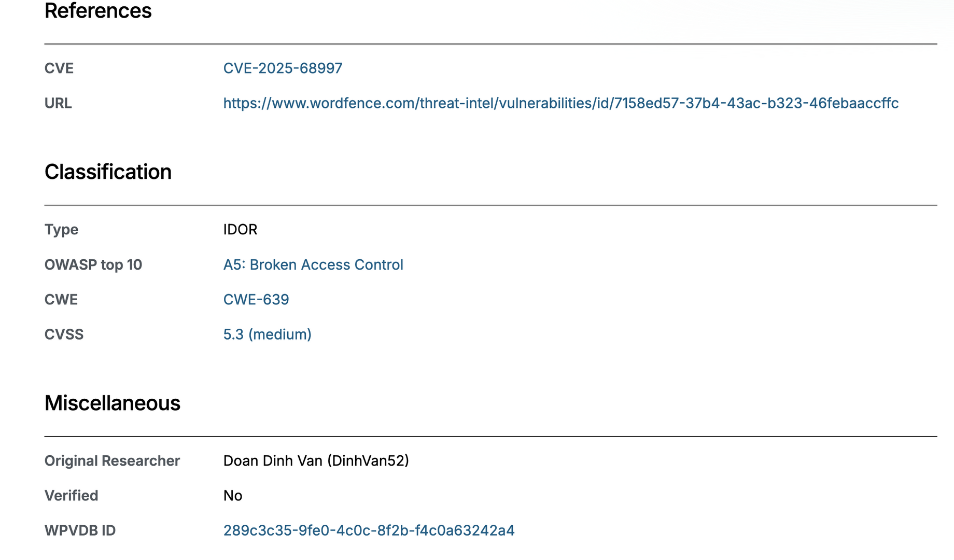Open the Wordfence threat-intel vulnerability URL
This screenshot has width=954, height=560.
click(560, 103)
